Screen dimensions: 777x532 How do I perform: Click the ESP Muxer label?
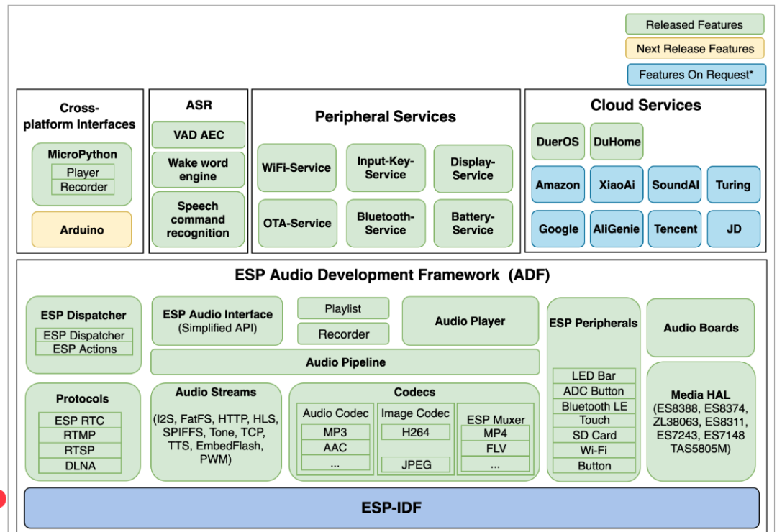(x=496, y=420)
